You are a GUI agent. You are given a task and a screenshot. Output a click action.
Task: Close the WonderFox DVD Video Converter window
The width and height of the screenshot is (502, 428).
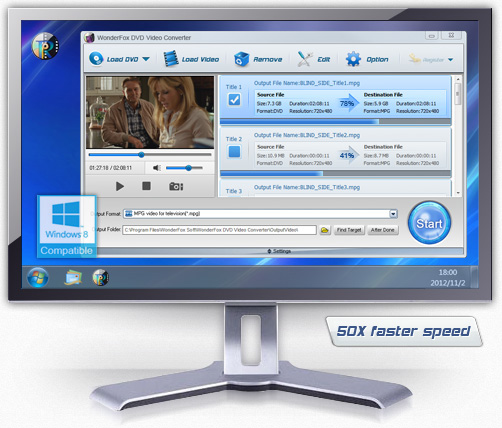pyautogui.click(x=451, y=35)
